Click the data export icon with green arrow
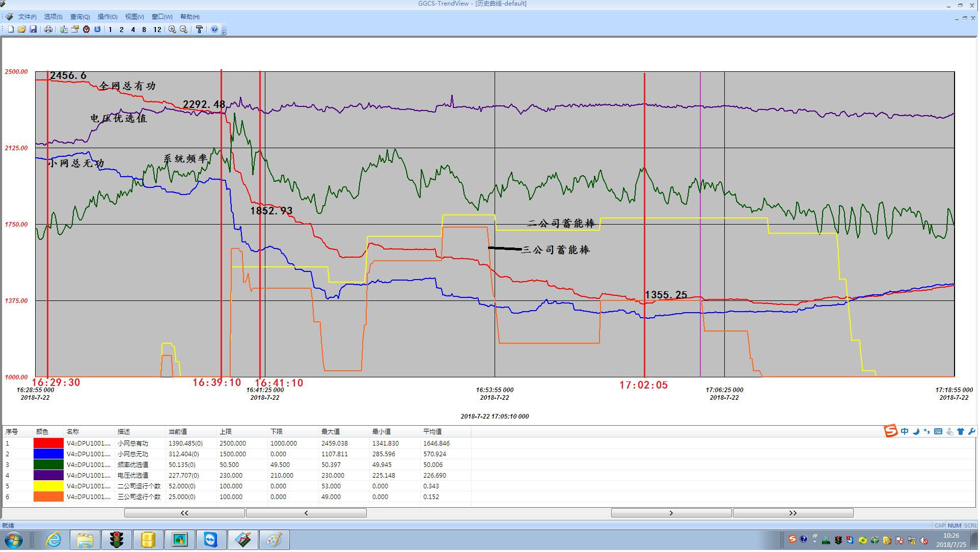980x552 pixels. 64,30
